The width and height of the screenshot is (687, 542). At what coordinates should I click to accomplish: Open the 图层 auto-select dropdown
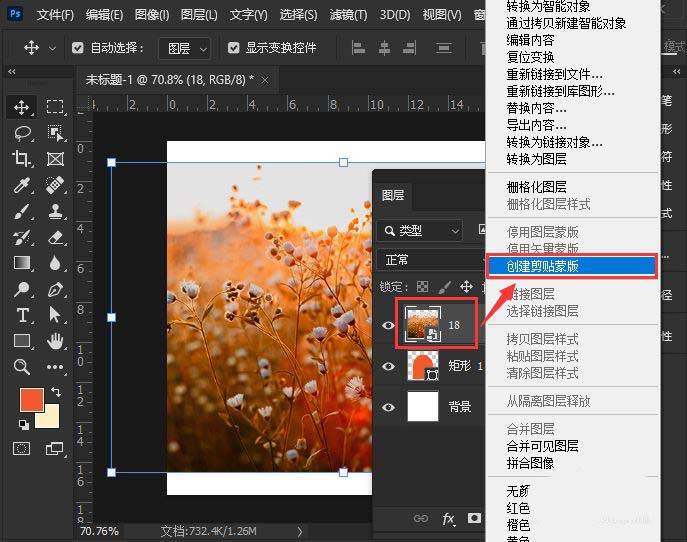click(184, 48)
